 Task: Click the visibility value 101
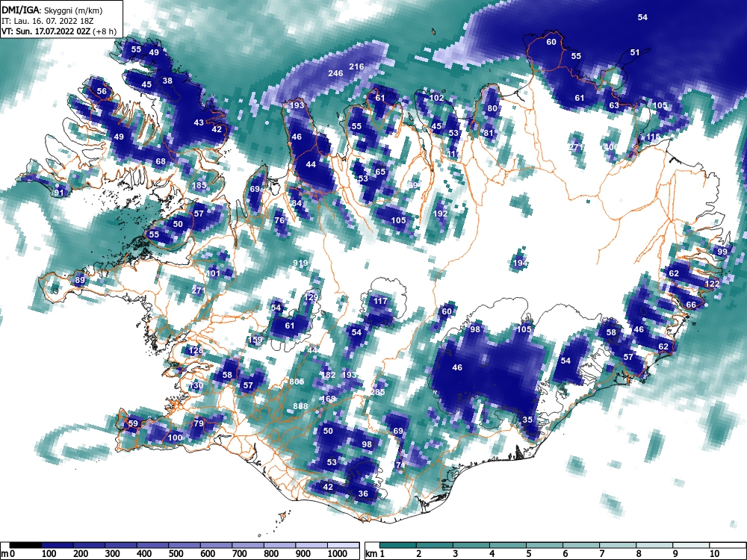(x=213, y=273)
